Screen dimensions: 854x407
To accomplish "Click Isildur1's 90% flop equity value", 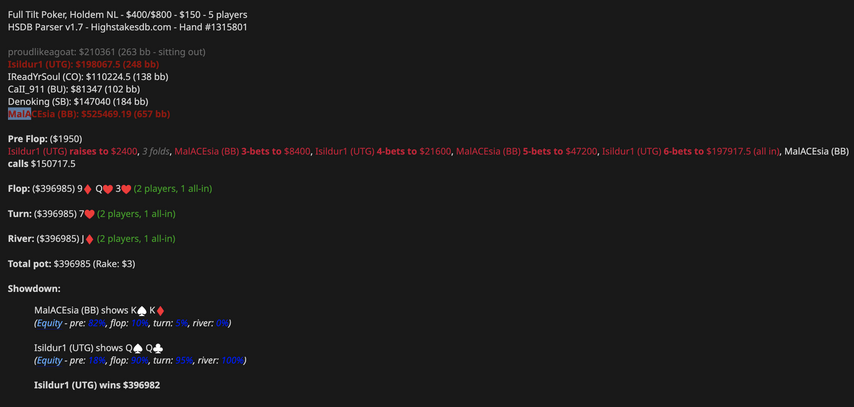I will click(x=139, y=360).
